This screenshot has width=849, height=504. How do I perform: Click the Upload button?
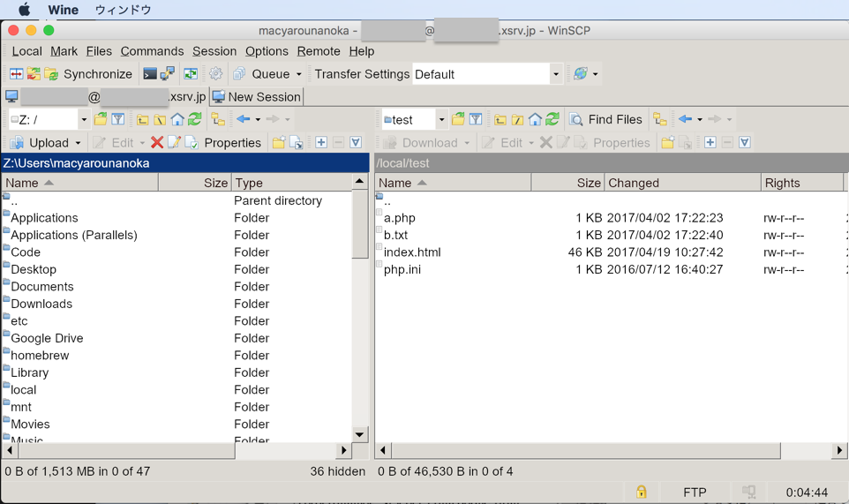coord(40,143)
